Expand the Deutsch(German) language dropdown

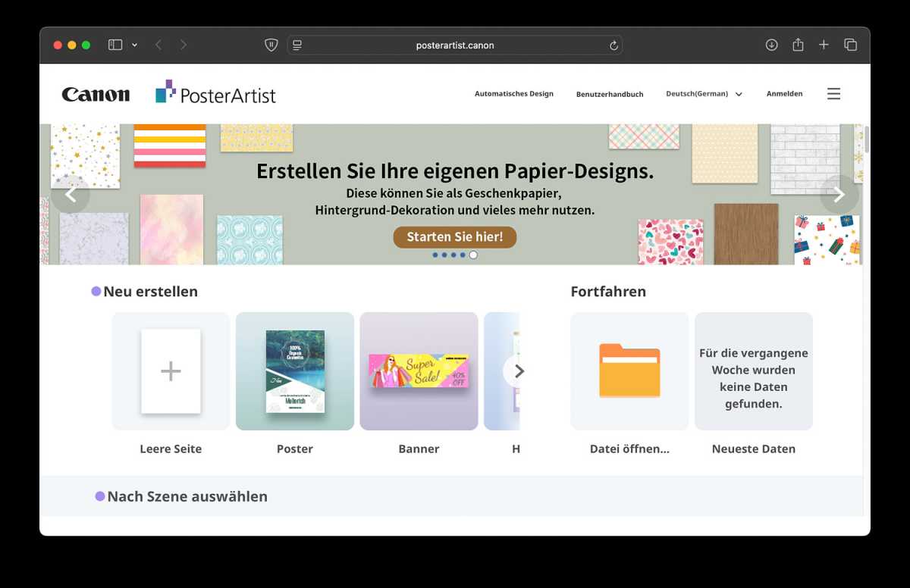click(703, 94)
